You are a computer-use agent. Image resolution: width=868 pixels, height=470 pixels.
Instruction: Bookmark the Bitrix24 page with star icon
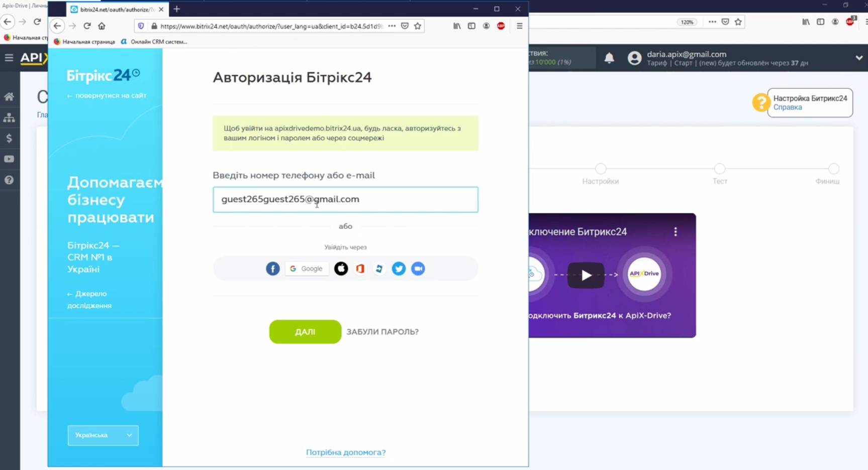pyautogui.click(x=418, y=26)
